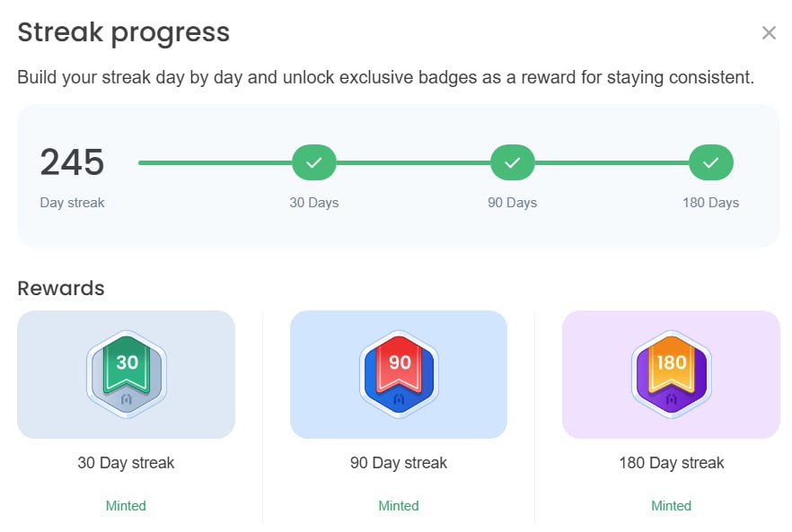Close the Streak progress dialog
The image size is (792, 532).
(x=769, y=33)
